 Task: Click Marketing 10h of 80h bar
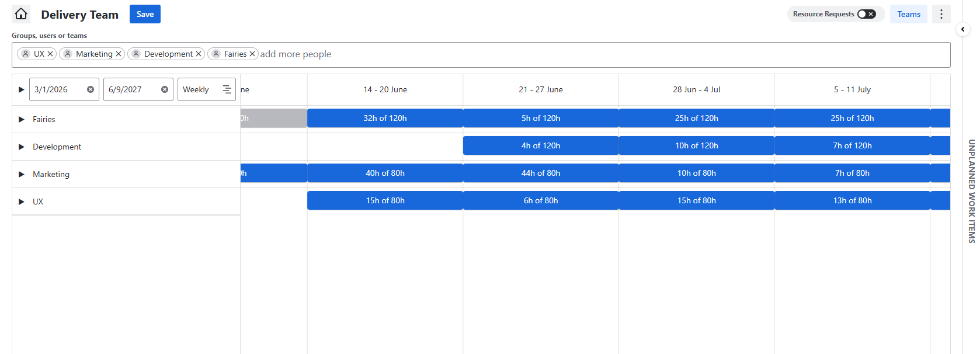(x=697, y=173)
